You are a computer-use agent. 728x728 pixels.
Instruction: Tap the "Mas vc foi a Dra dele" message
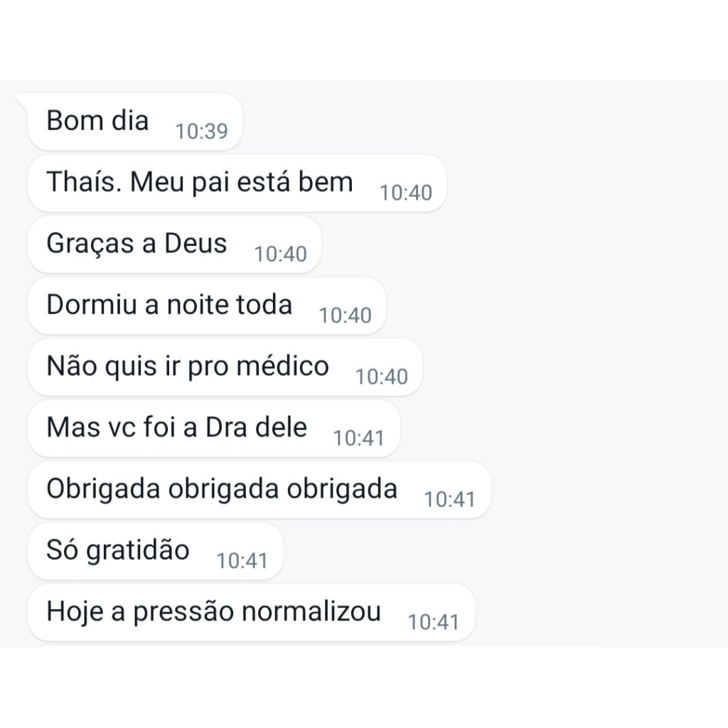[x=176, y=428]
